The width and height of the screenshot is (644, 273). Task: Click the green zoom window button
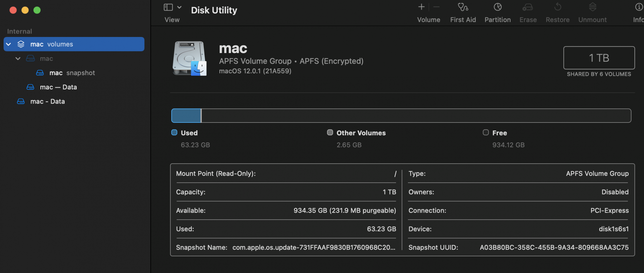[37, 10]
